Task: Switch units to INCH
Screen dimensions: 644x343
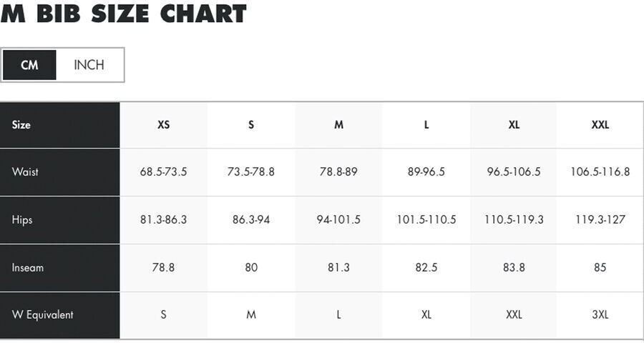Action: pos(89,65)
